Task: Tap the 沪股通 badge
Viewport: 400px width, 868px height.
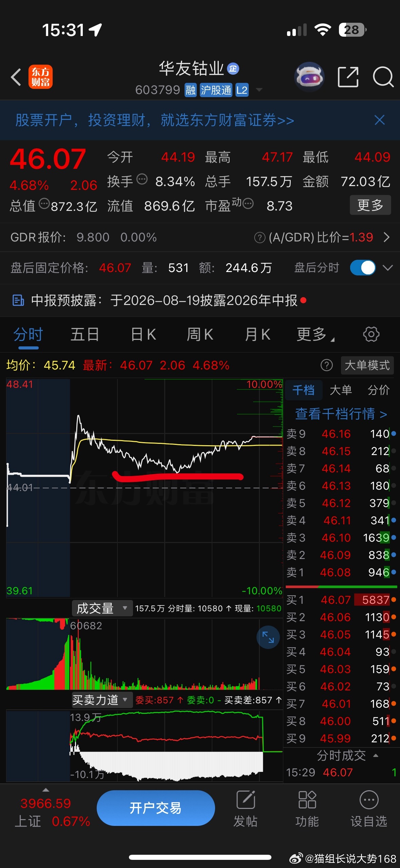Action: pyautogui.click(x=216, y=90)
